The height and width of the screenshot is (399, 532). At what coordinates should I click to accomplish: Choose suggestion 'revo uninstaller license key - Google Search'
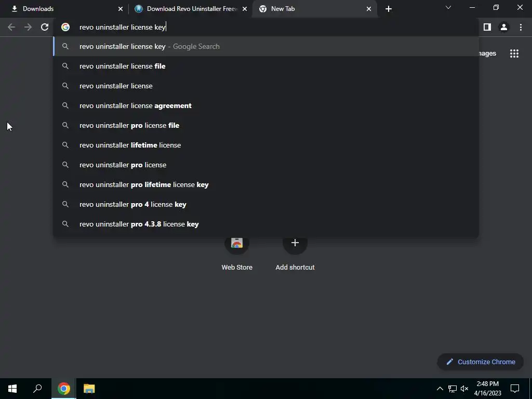pyautogui.click(x=266, y=46)
